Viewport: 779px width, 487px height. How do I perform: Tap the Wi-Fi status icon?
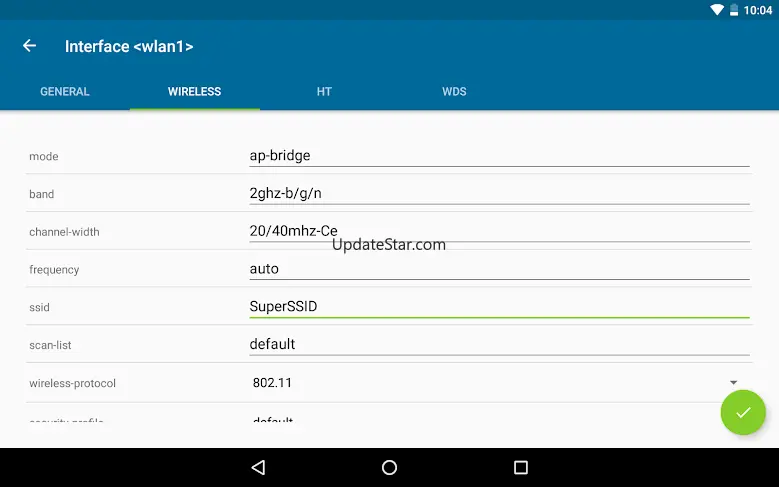716,9
